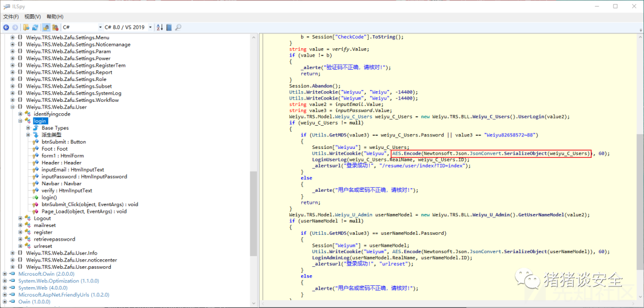
Task: Select Weiyu.TRS.Web.Zafu.Settings.SystemLog namespace
Action: pos(73,93)
